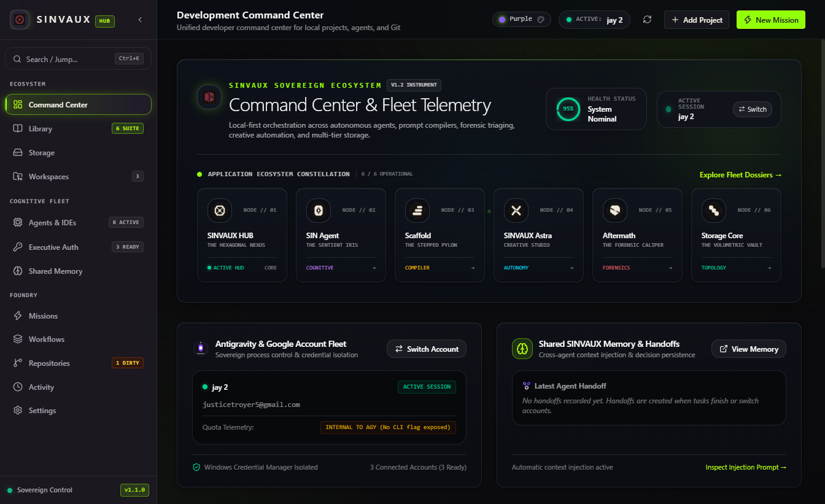Open the ACTIVE: jay 2 session pill
825x504 pixels.
[x=594, y=20]
